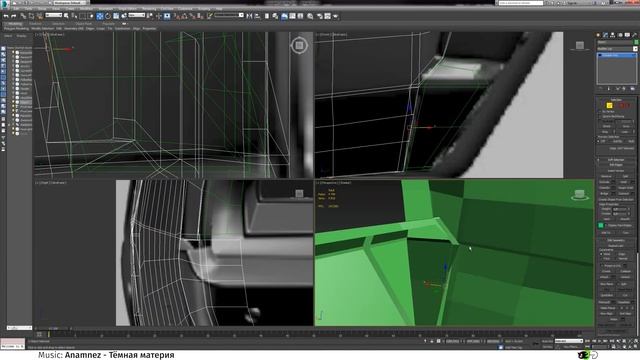Select Polygon sub-object level icon
The height and width of the screenshot is (360, 640).
point(622,105)
